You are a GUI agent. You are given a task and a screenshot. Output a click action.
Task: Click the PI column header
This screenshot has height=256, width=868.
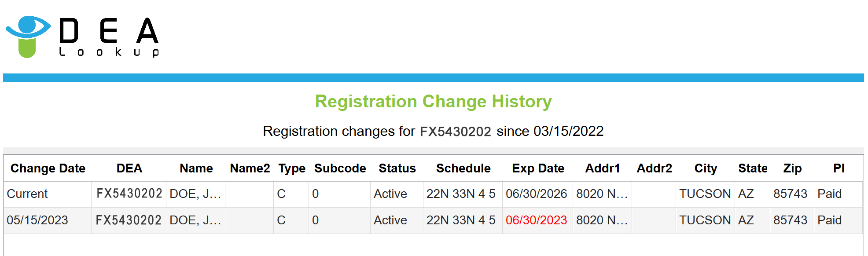pos(839,168)
